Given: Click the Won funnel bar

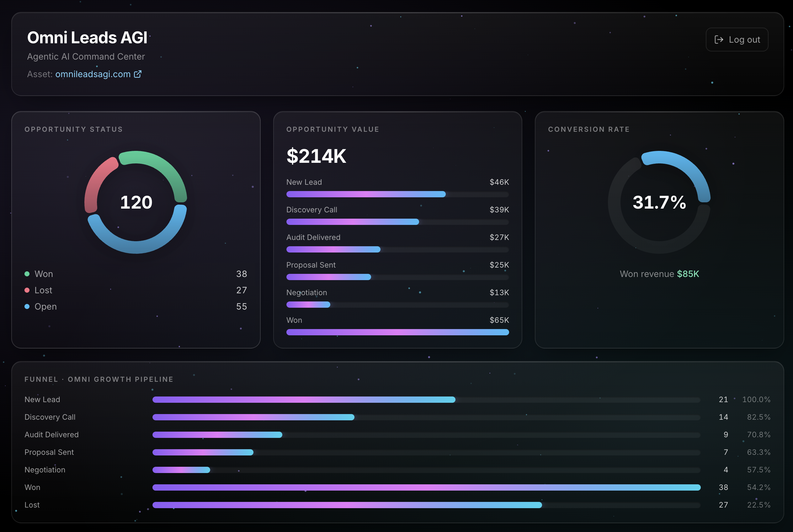Looking at the screenshot, I should pos(427,487).
